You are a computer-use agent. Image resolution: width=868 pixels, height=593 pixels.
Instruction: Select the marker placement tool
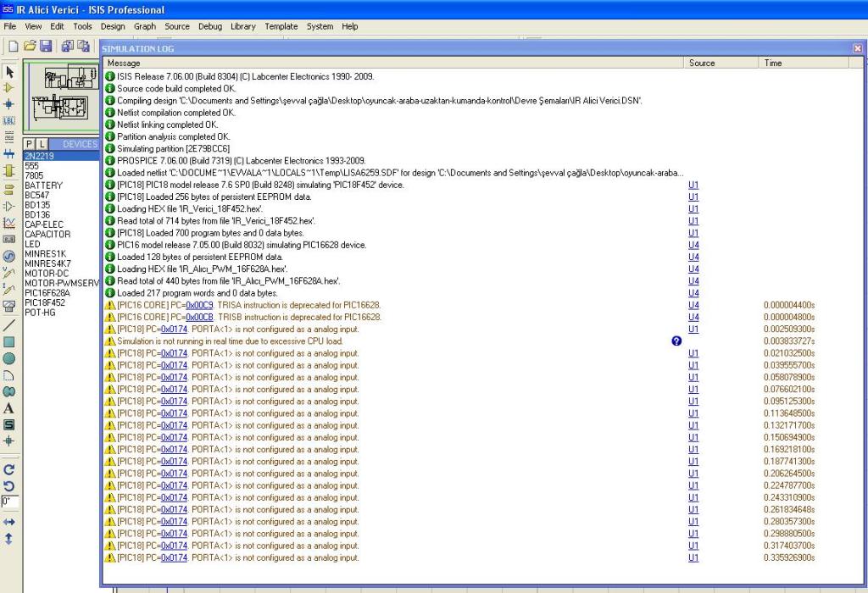[x=8, y=441]
